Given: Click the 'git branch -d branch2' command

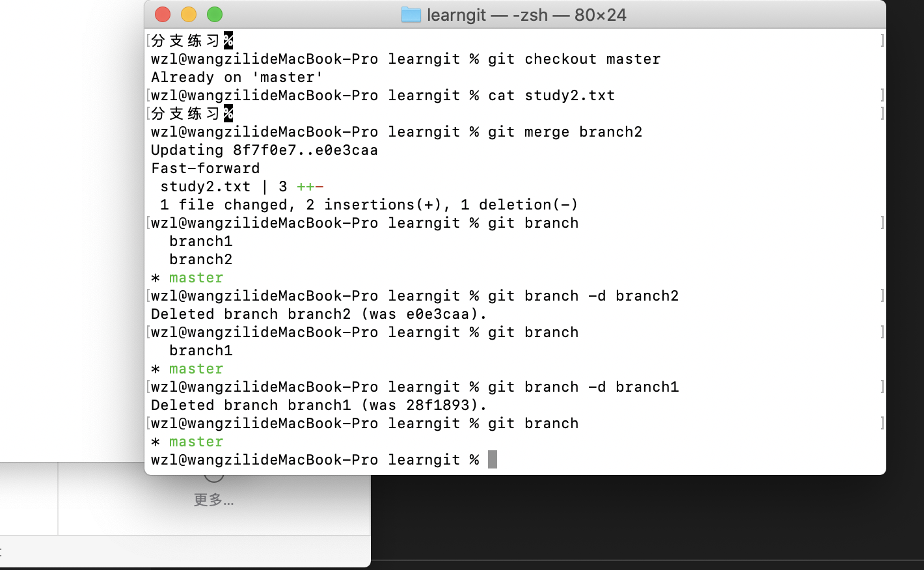Looking at the screenshot, I should [583, 295].
